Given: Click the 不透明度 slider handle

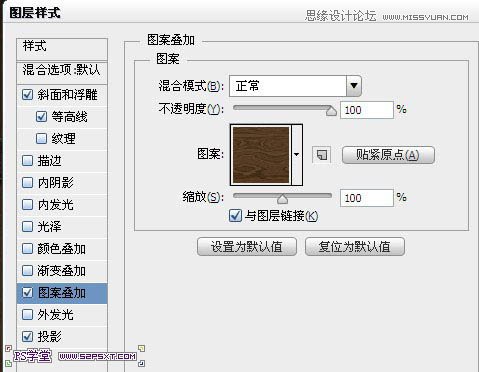Looking at the screenshot, I should tap(331, 110).
